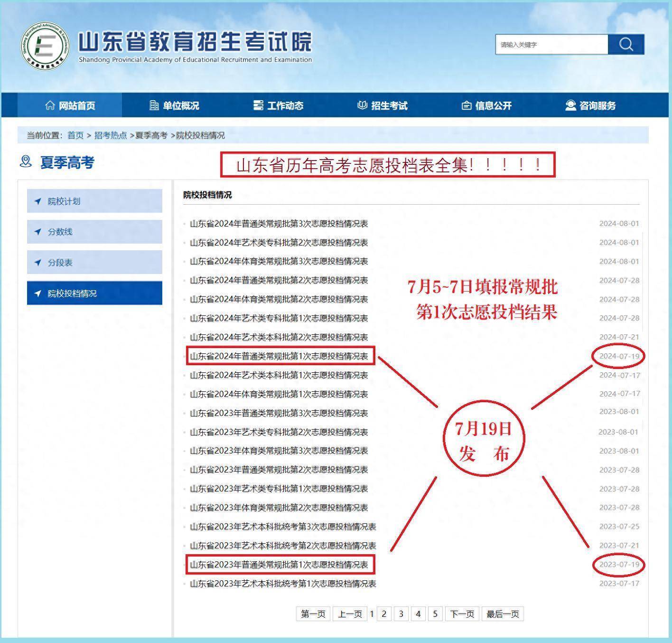Open the 院校计划 sidebar item

[x=94, y=201]
